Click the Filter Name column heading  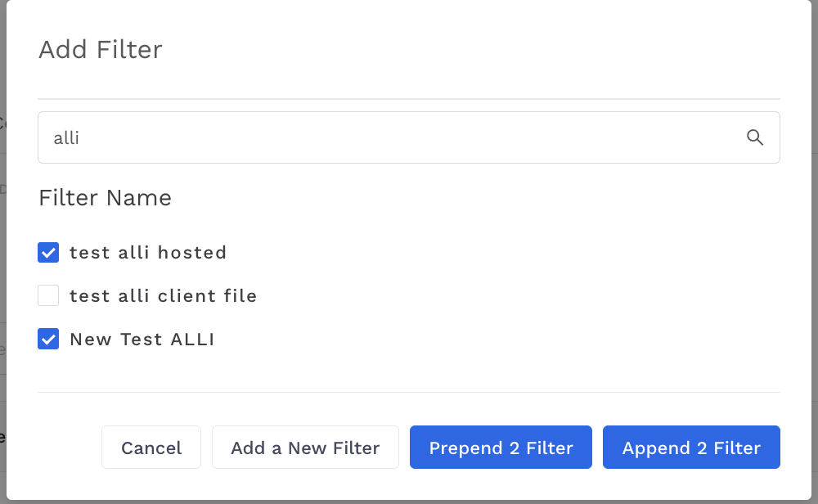click(x=105, y=198)
